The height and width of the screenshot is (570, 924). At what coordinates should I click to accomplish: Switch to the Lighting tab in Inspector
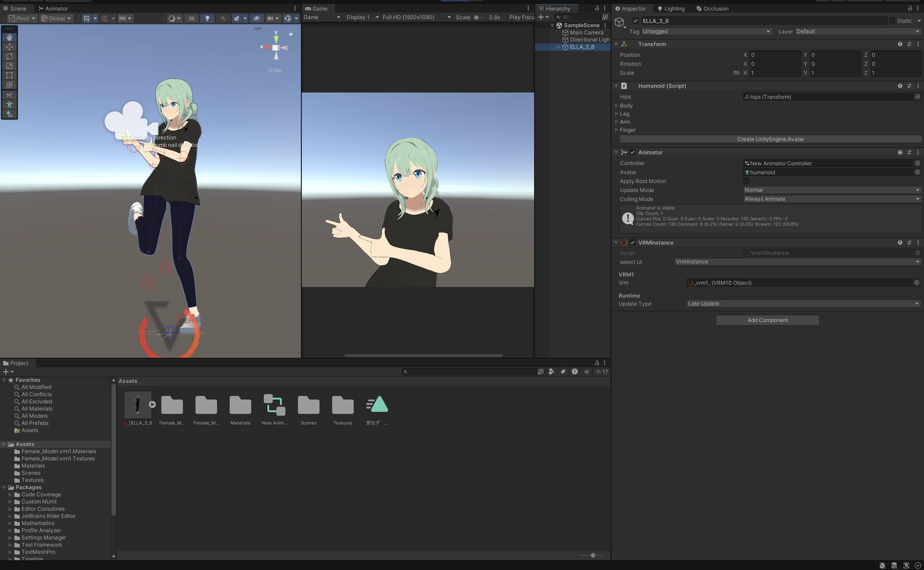click(x=671, y=8)
